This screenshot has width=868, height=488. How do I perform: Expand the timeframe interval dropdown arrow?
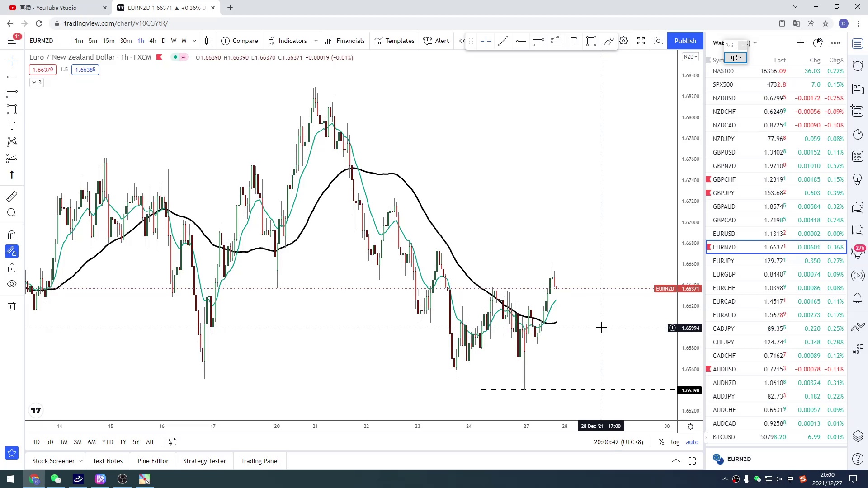(194, 41)
